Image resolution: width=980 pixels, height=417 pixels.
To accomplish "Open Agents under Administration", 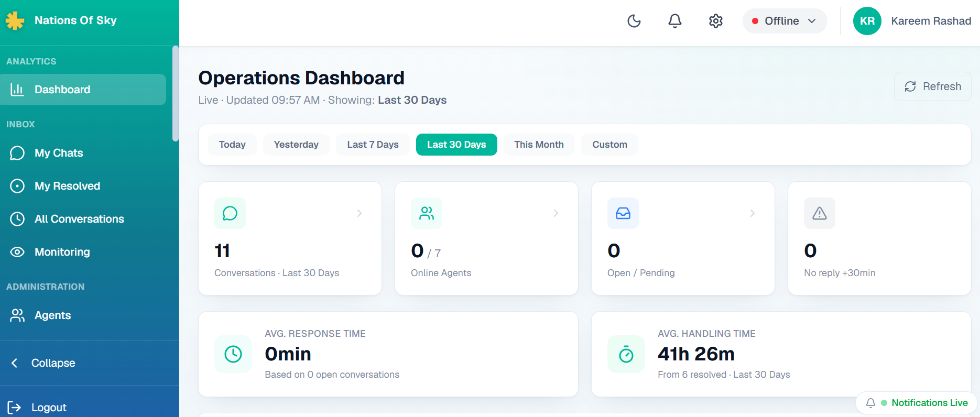I will (x=83, y=315).
